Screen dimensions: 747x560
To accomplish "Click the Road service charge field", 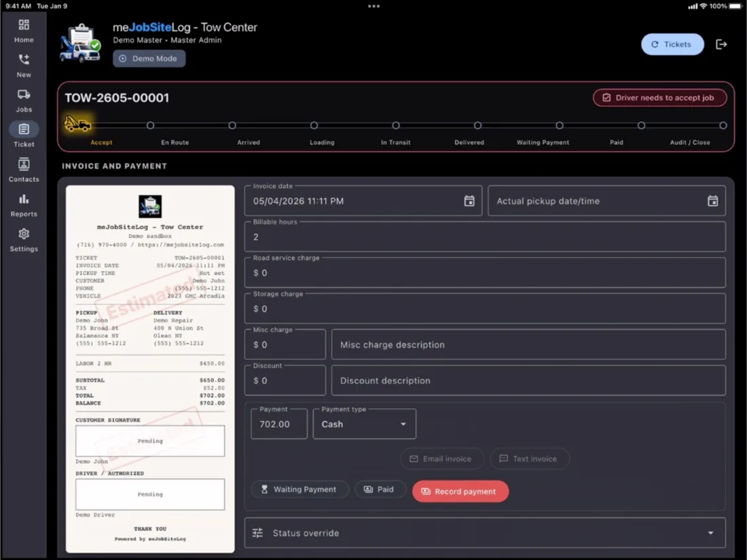I will (485, 273).
